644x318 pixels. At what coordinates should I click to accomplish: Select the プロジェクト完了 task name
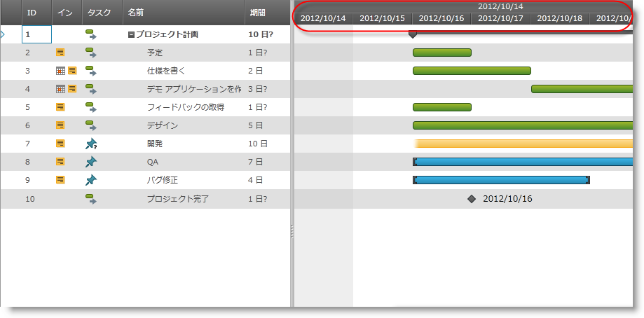coord(178,199)
